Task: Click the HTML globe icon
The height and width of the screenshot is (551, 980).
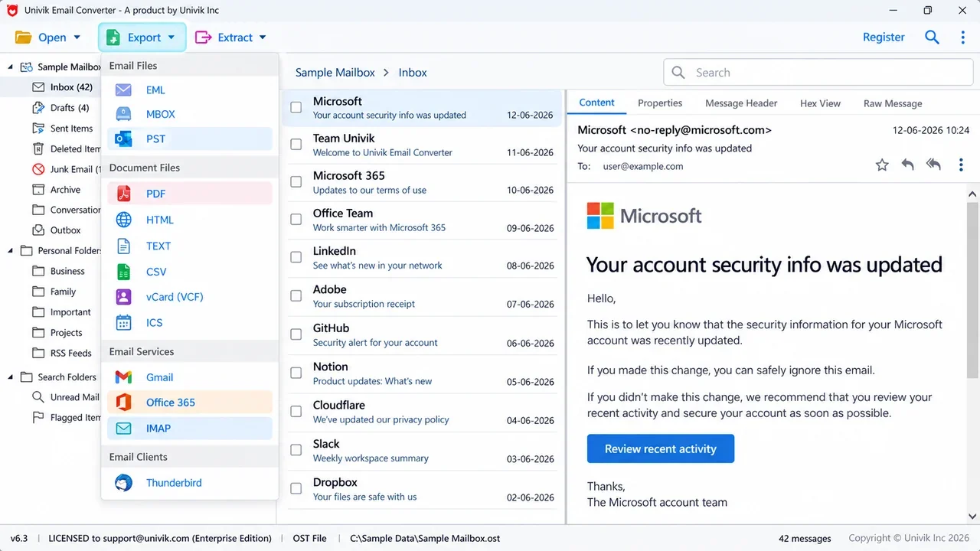Action: coord(123,220)
